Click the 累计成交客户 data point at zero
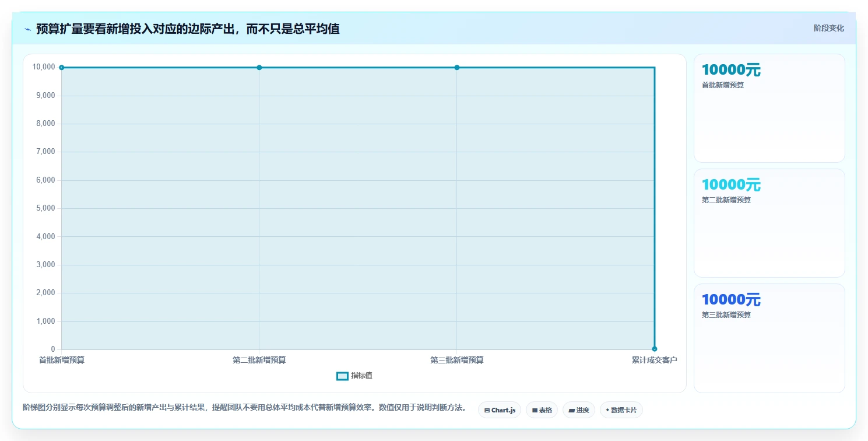The image size is (868, 441). (655, 349)
